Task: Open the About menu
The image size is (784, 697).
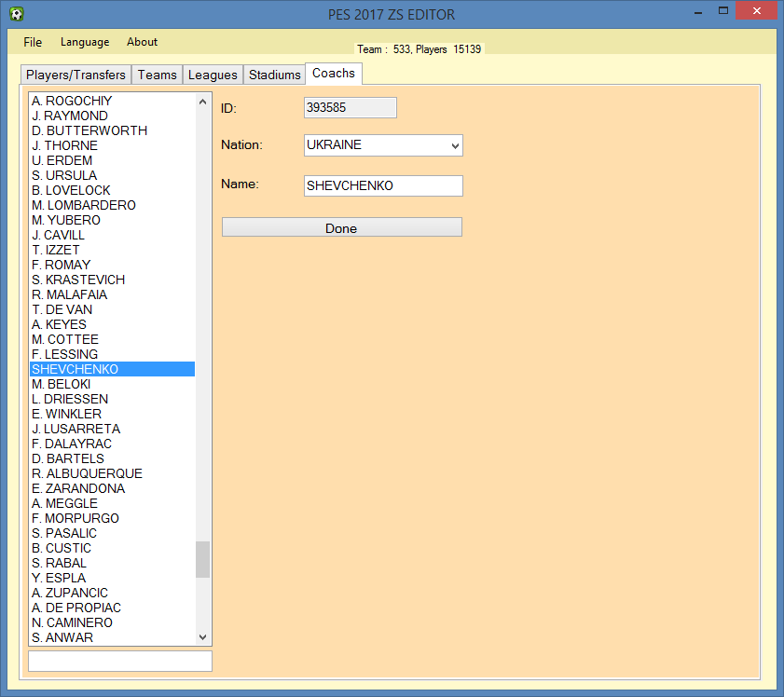Action: point(142,42)
